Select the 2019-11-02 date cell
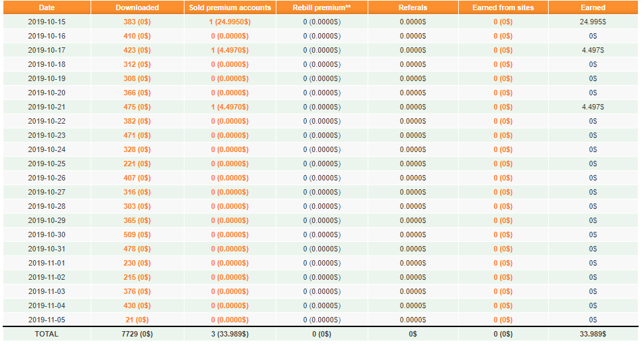The width and height of the screenshot is (644, 346). 47,277
